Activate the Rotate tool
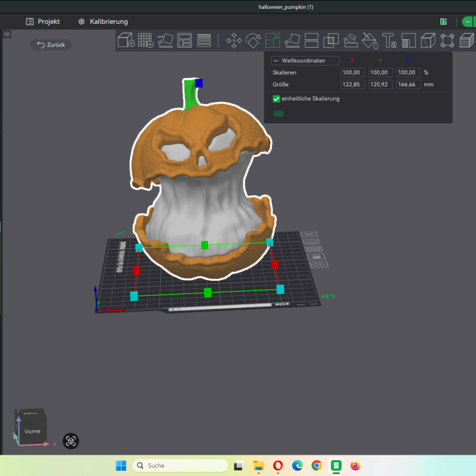Viewport: 476px width, 476px height. click(x=253, y=40)
